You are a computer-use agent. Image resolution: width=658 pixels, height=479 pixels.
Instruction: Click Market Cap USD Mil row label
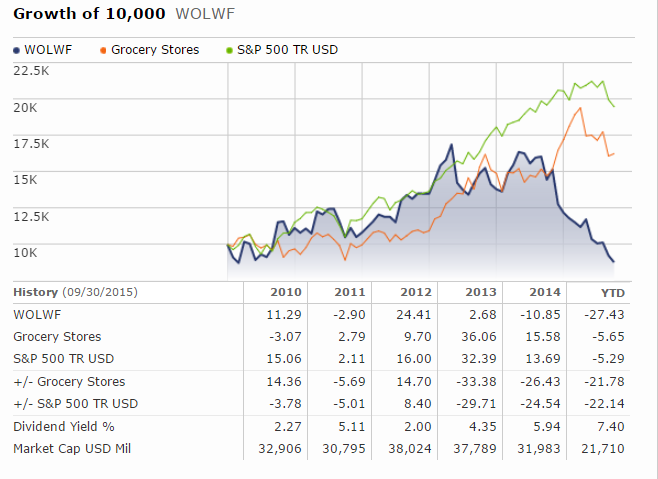click(72, 449)
